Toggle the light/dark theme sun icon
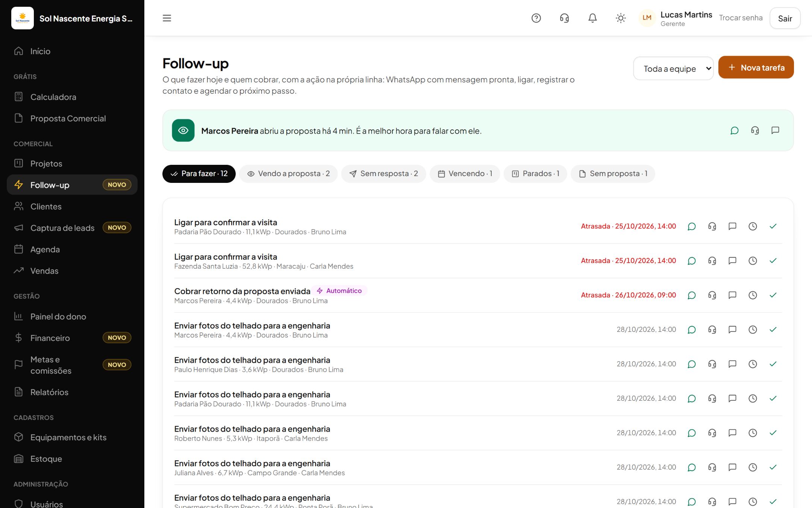This screenshot has height=508, width=812. tap(621, 18)
